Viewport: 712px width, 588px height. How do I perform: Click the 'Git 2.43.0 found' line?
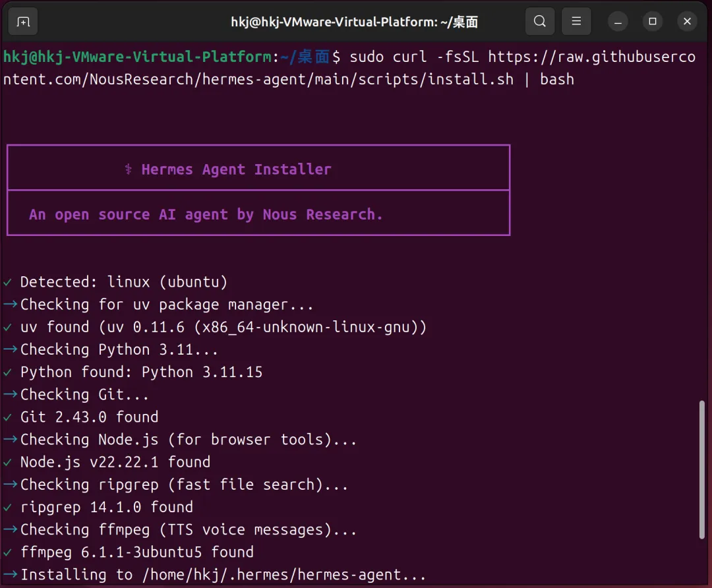[x=89, y=417]
